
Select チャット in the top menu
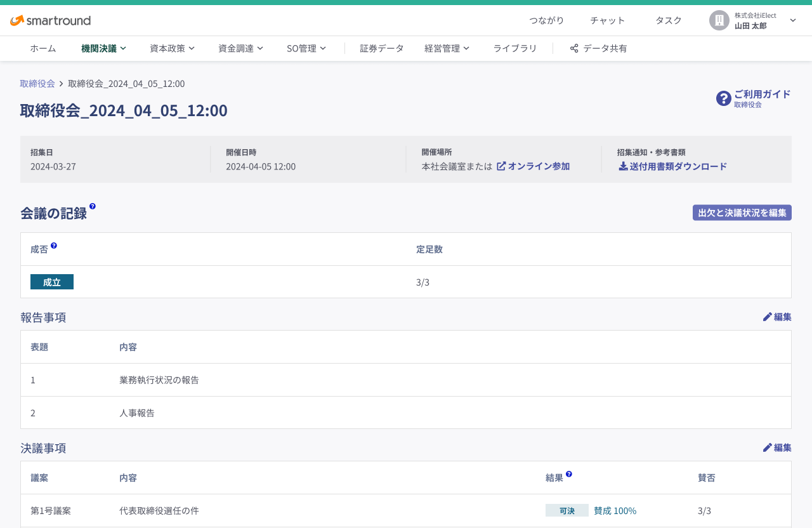[607, 20]
